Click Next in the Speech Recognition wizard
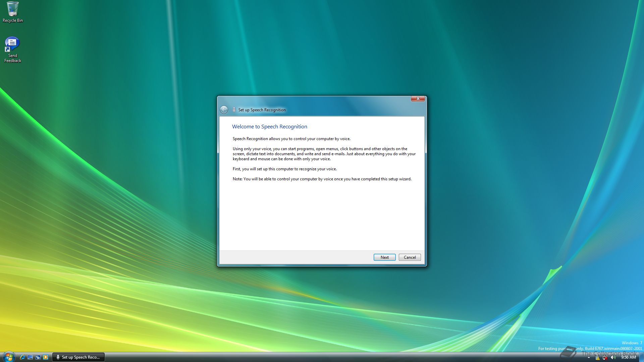The width and height of the screenshot is (644, 362). [x=384, y=257]
